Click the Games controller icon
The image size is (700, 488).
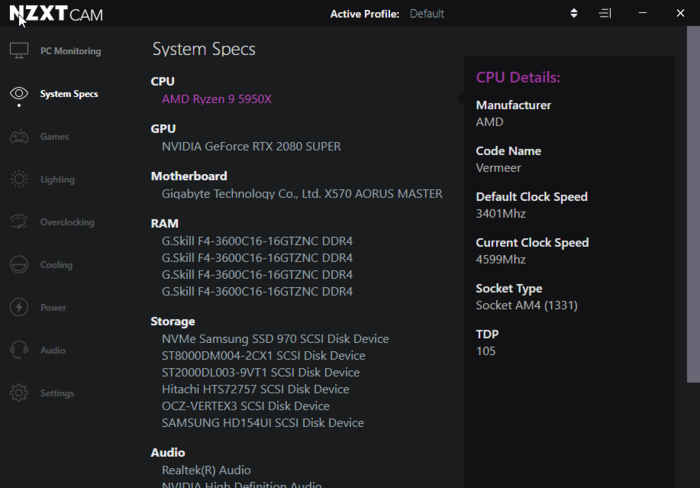point(19,136)
